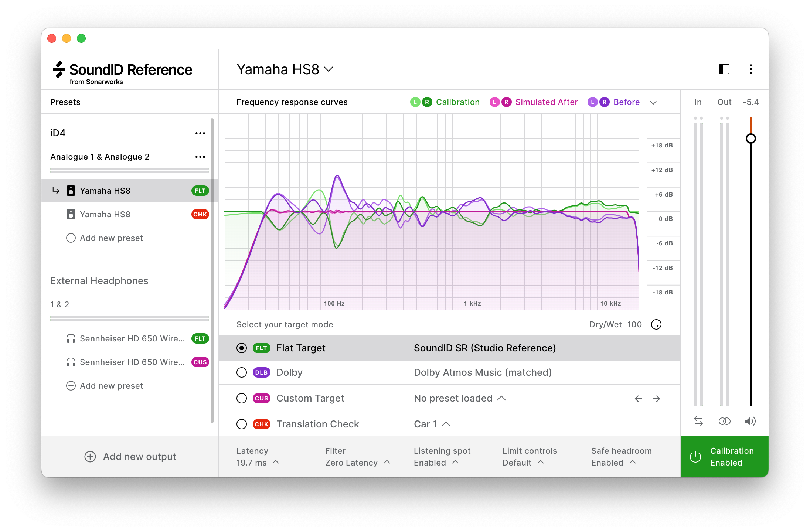Click the active output arrow beside Yamaha HS8

(x=56, y=191)
